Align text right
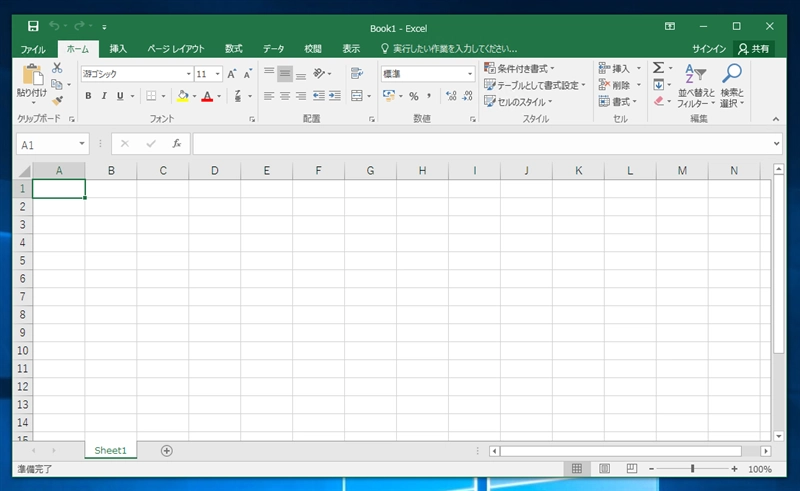The height and width of the screenshot is (491, 800). pos(301,95)
